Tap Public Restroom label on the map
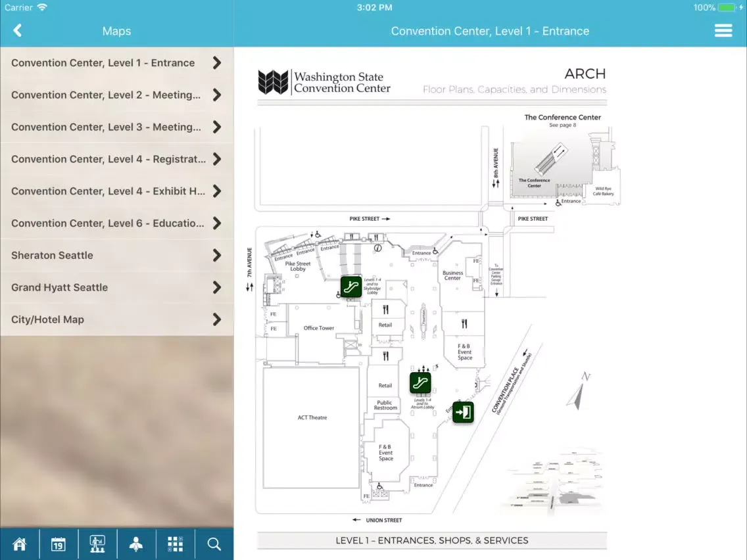This screenshot has width=747, height=560. pyautogui.click(x=385, y=406)
